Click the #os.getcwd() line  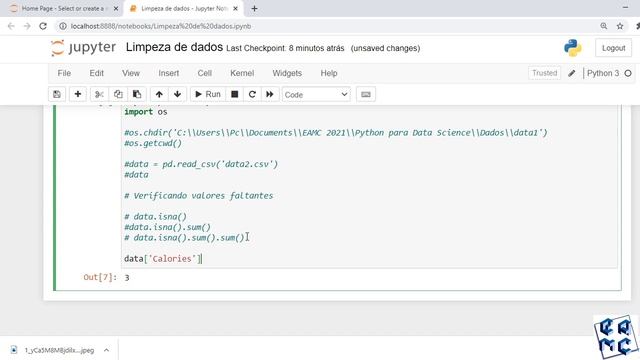(153, 143)
